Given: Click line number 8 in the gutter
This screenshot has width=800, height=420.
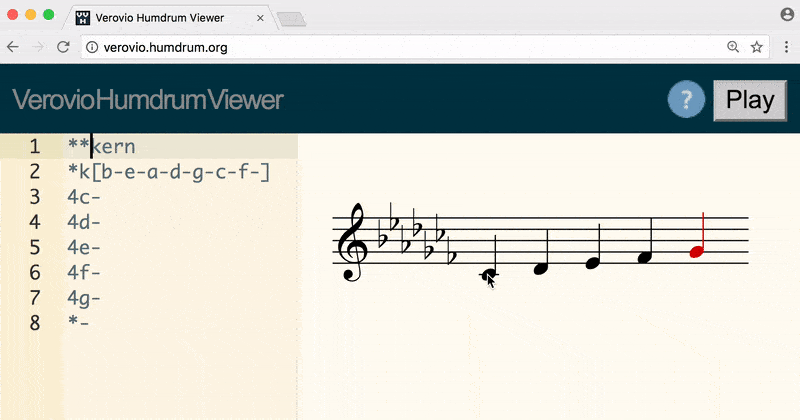Looking at the screenshot, I should (x=35, y=323).
